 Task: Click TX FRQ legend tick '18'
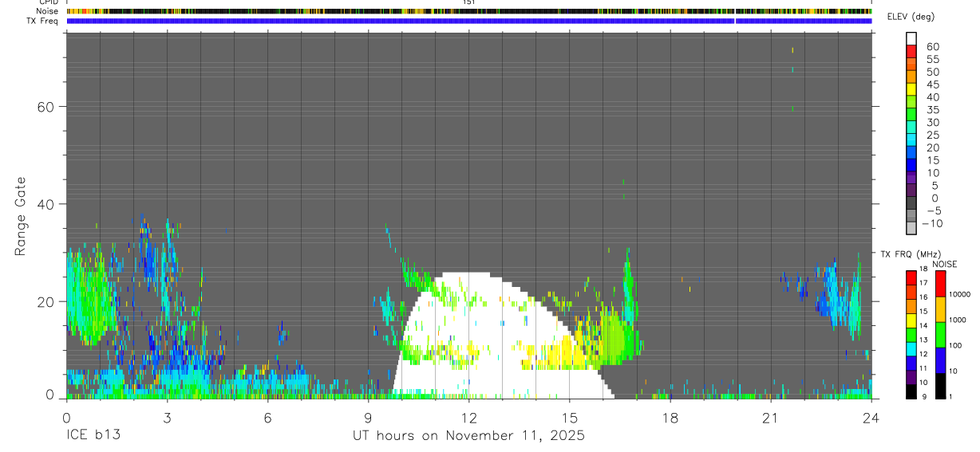[x=923, y=269]
